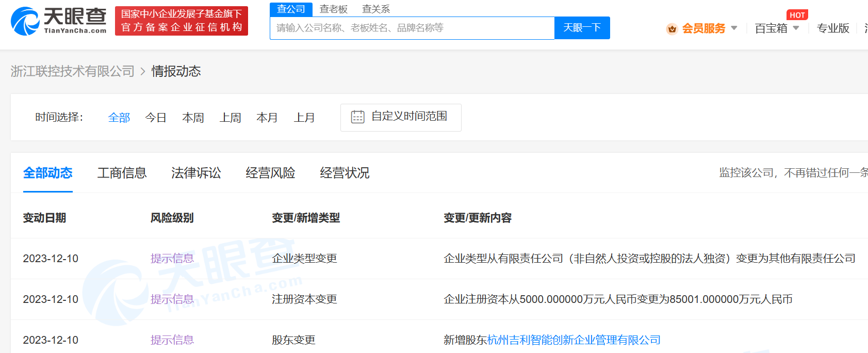Click 变动日期 column header
This screenshot has height=353, width=868.
[x=44, y=218]
